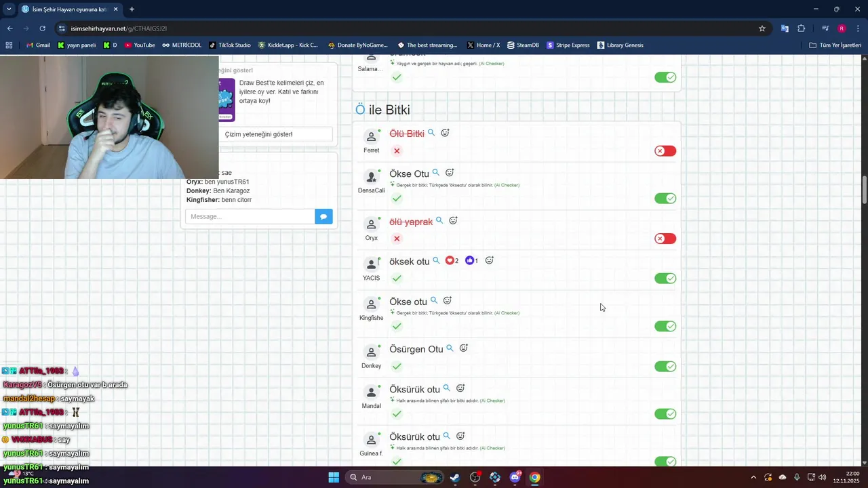
Task: React with emoji to Guinea f.'s Öksürük otu
Action: 460,436
